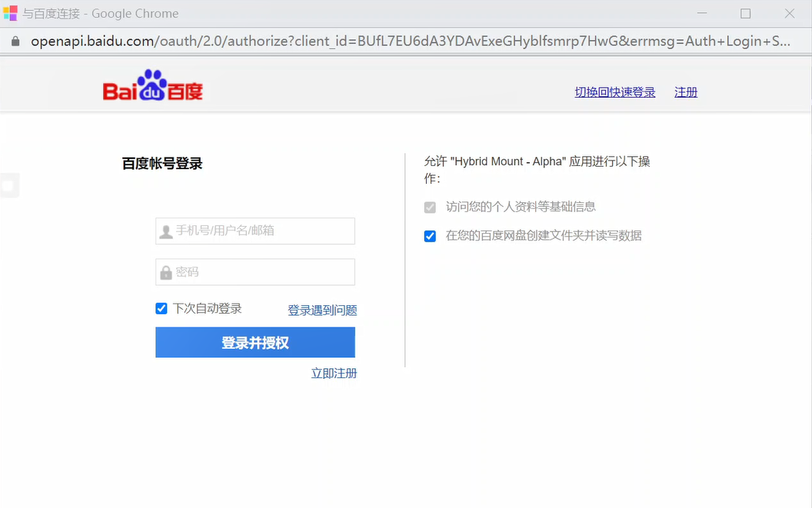Image resolution: width=812 pixels, height=508 pixels.
Task: Click the padlock icon in password field
Action: (x=166, y=272)
